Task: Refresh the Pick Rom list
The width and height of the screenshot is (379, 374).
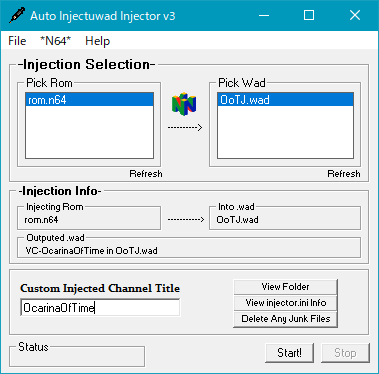Action: pos(146,174)
